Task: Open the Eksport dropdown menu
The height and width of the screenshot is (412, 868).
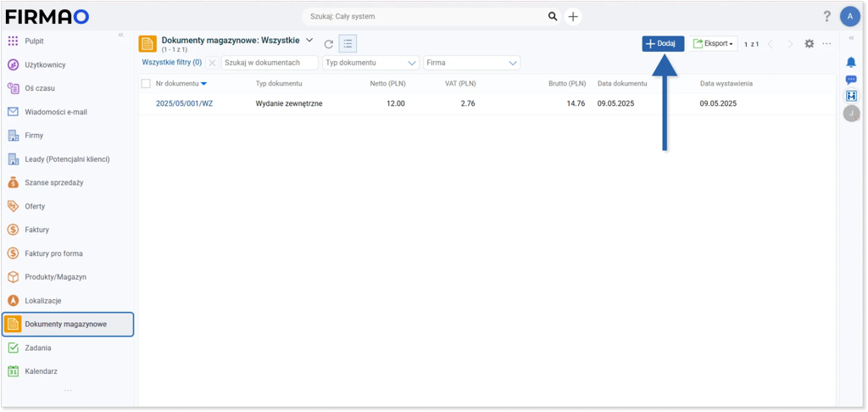Action: 714,44
